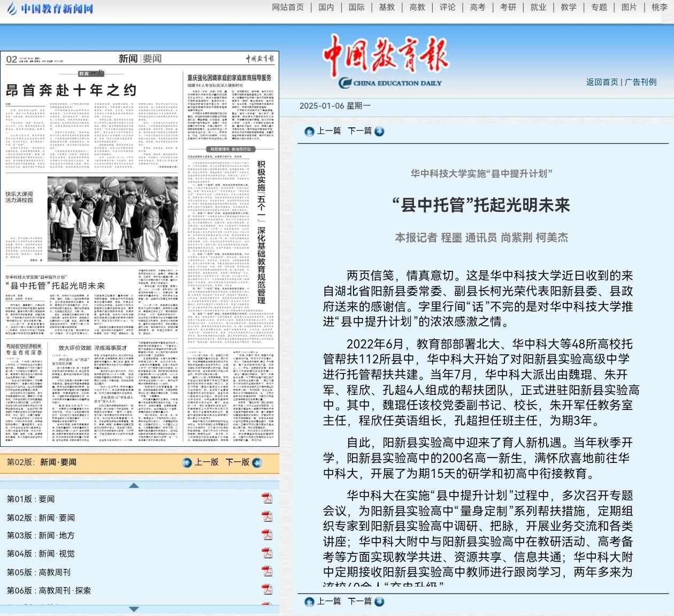Open PDF icon for 第03版 新闻·地方
The height and width of the screenshot is (616, 674).
pyautogui.click(x=267, y=535)
